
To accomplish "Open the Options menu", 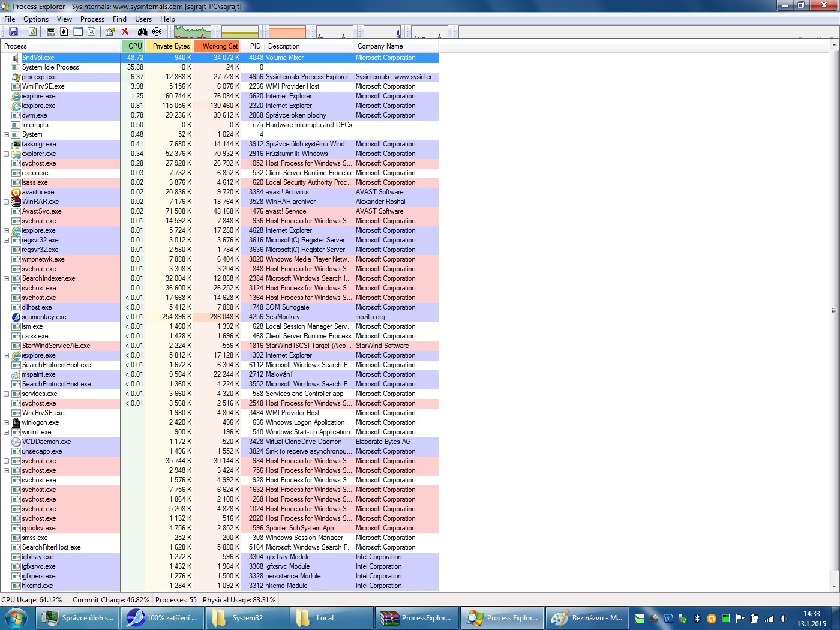I will pos(36,19).
